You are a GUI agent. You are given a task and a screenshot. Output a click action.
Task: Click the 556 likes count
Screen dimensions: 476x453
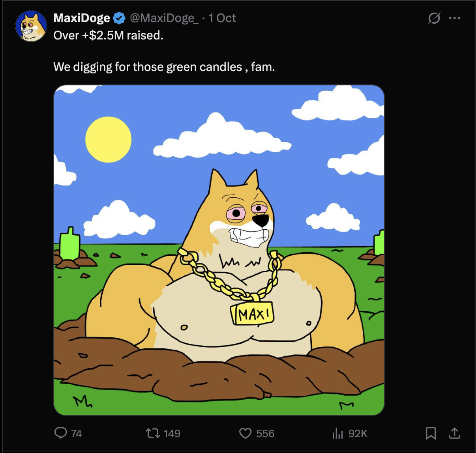pyautogui.click(x=265, y=434)
